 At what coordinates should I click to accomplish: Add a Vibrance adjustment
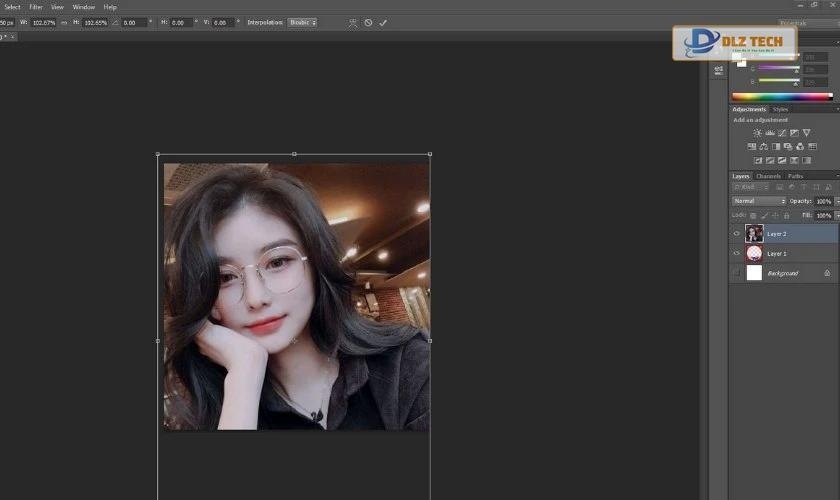[807, 133]
